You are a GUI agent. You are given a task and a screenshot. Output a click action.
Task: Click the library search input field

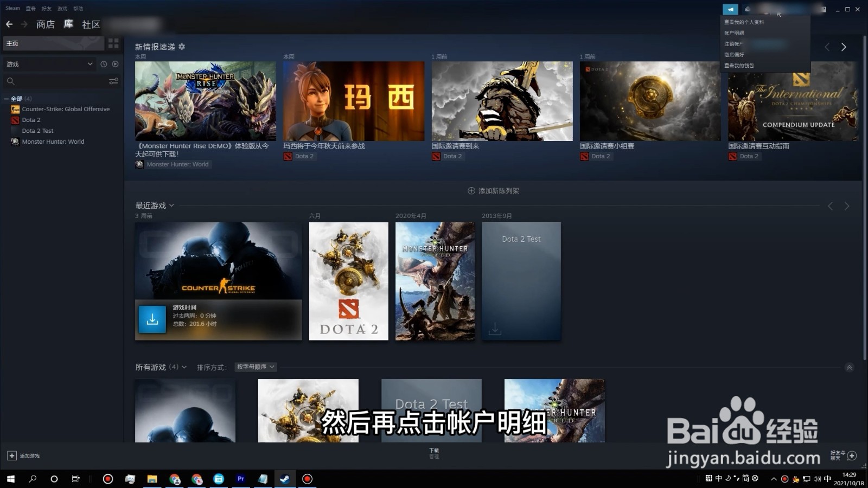pos(61,81)
